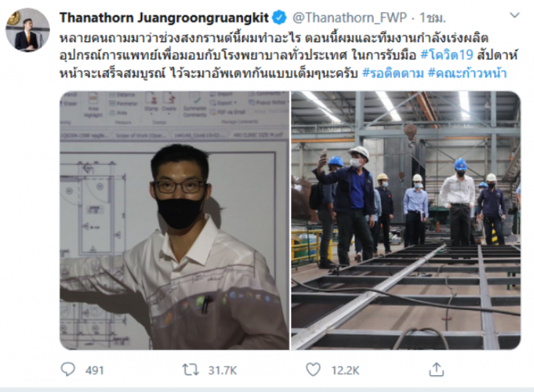Open the #รอติดตาม hashtag

pos(392,73)
